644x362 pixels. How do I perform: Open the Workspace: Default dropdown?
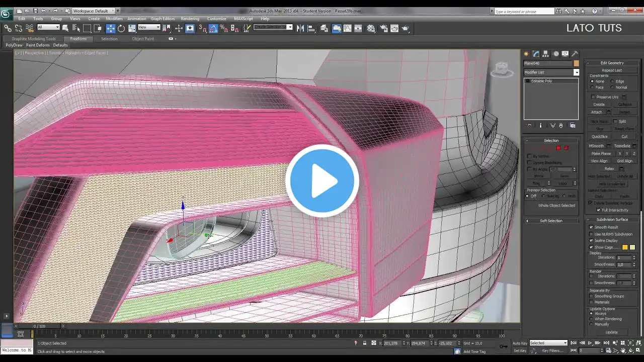[x=96, y=11]
